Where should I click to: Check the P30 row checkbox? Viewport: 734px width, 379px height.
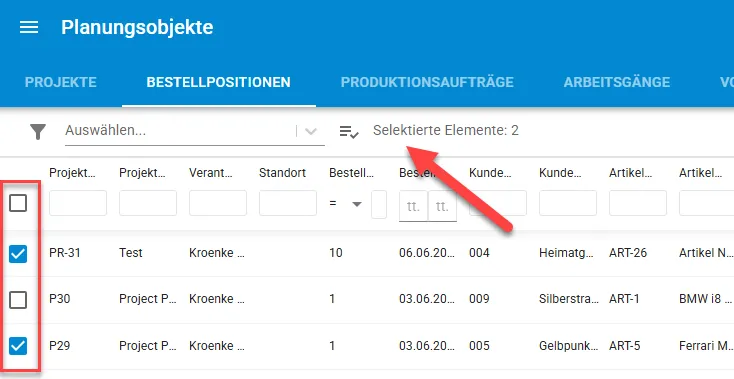(18, 300)
